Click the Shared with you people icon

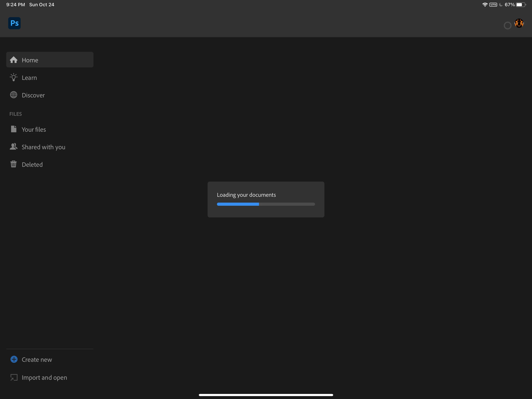point(14,147)
